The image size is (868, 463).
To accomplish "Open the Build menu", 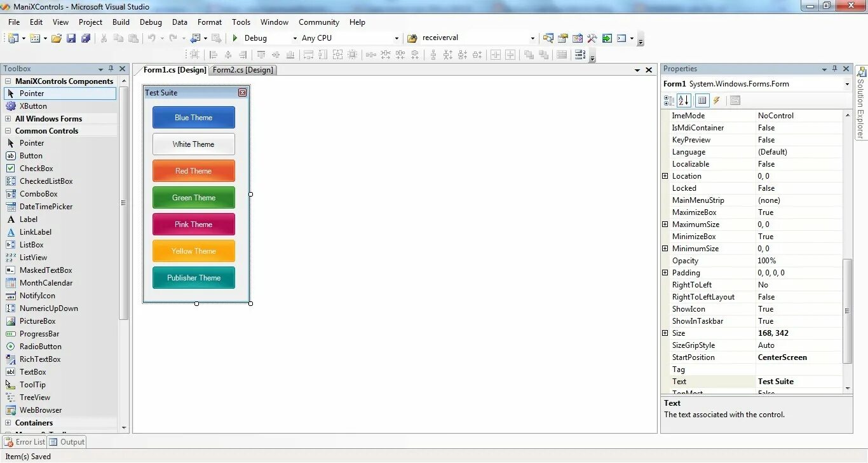I will point(121,22).
